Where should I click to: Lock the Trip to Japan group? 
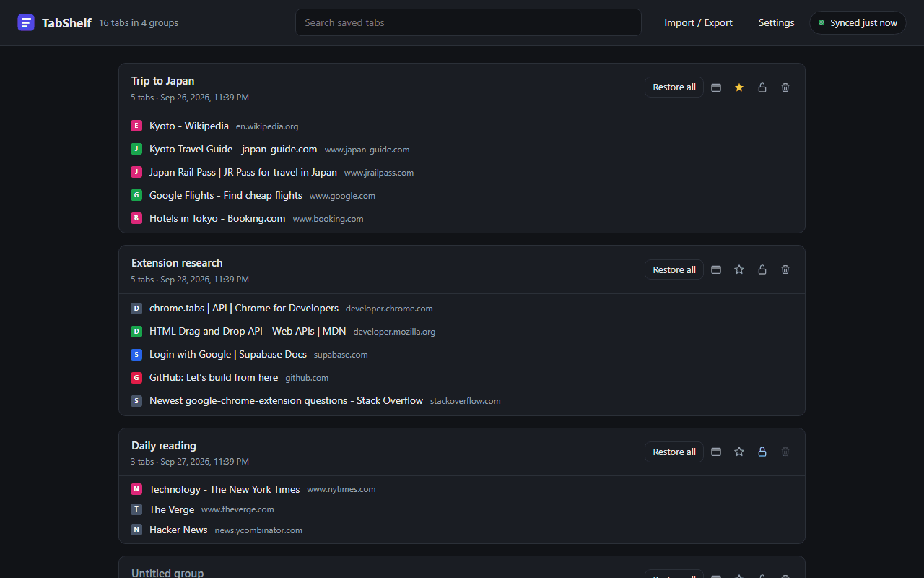762,87
